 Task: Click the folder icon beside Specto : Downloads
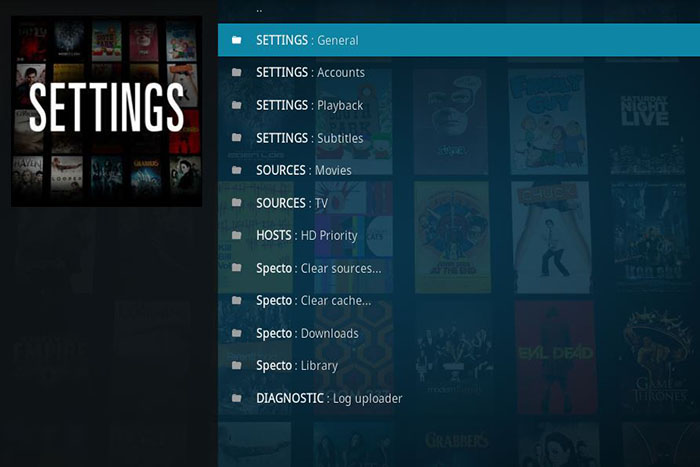[x=237, y=333]
